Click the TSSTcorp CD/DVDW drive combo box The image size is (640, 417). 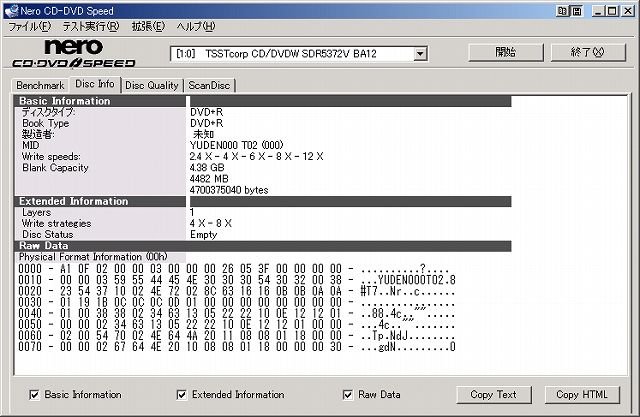[x=299, y=54]
